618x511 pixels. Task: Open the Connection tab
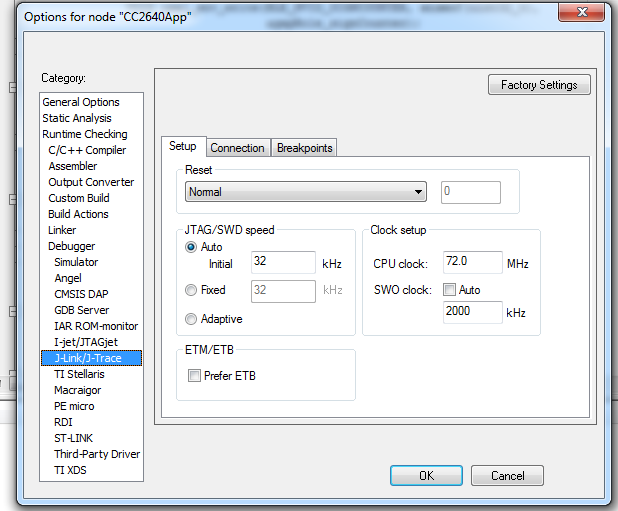point(238,148)
